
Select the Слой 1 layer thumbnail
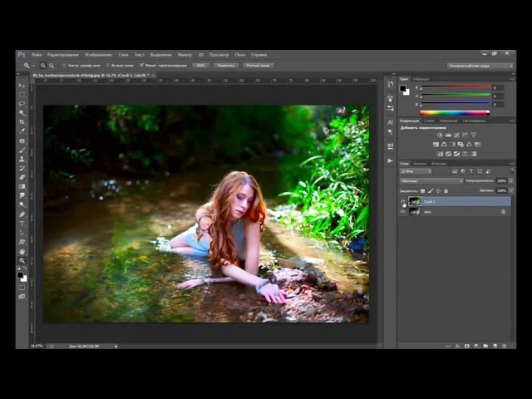tap(415, 202)
